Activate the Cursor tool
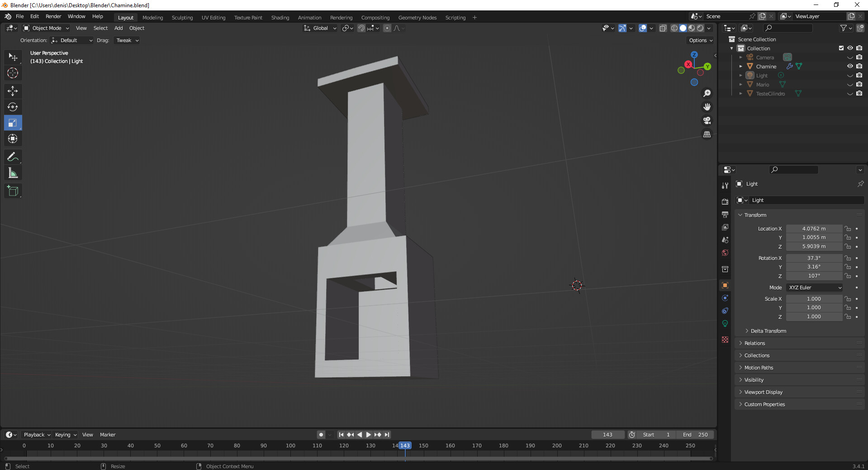Viewport: 868px width, 470px height. tap(13, 73)
